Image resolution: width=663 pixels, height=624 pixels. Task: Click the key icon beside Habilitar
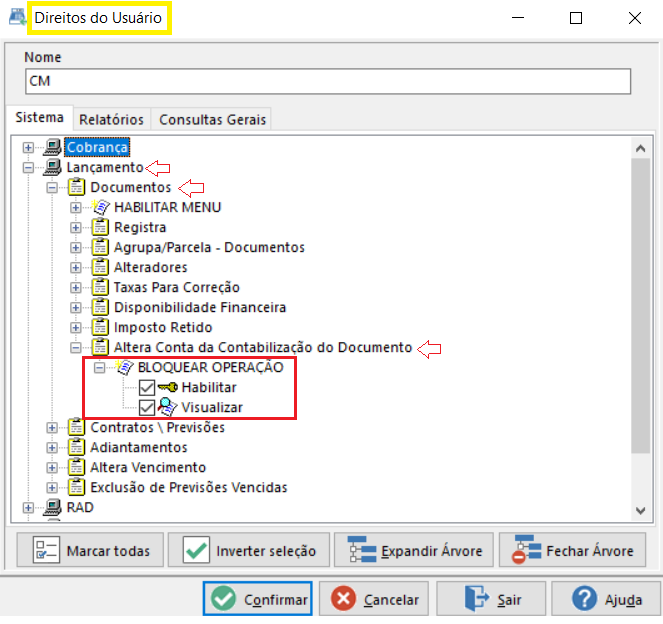(167, 387)
